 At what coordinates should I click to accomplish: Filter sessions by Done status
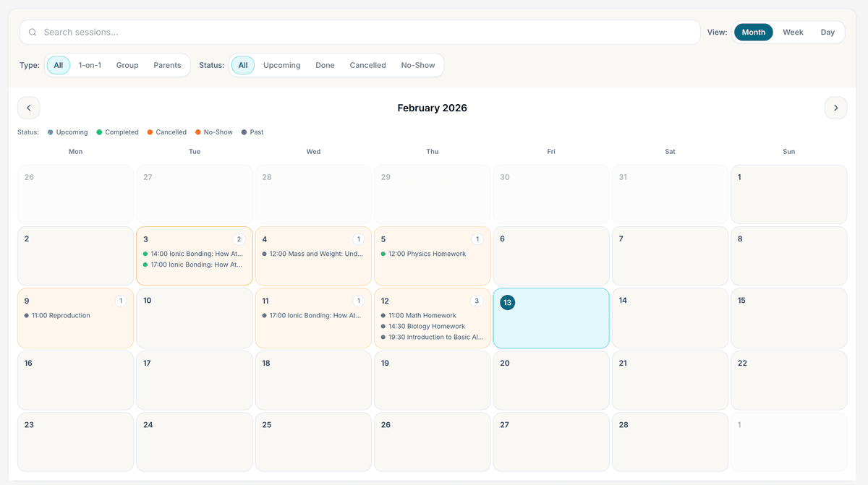[x=325, y=65]
